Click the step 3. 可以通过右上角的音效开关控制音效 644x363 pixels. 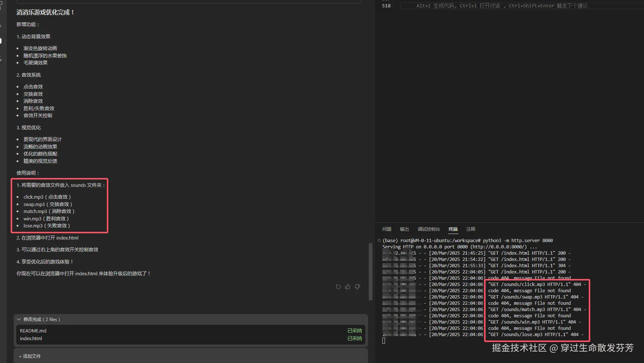[x=57, y=250]
